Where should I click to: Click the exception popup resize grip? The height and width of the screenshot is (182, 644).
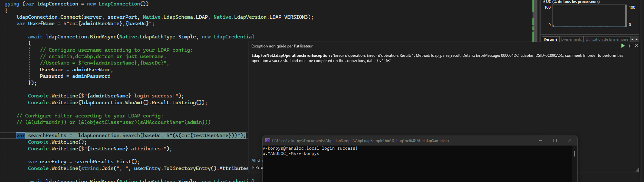click(637, 170)
